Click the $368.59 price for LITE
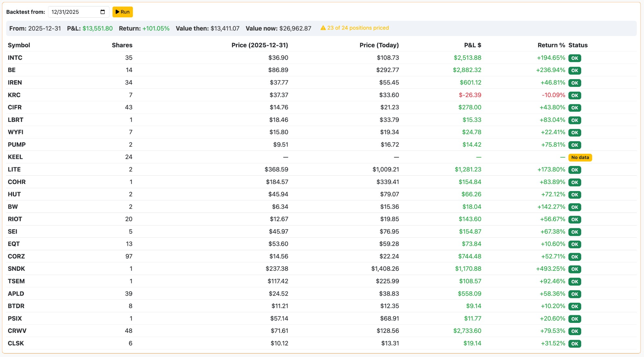Screen dimensions: 644x357 click(276, 169)
